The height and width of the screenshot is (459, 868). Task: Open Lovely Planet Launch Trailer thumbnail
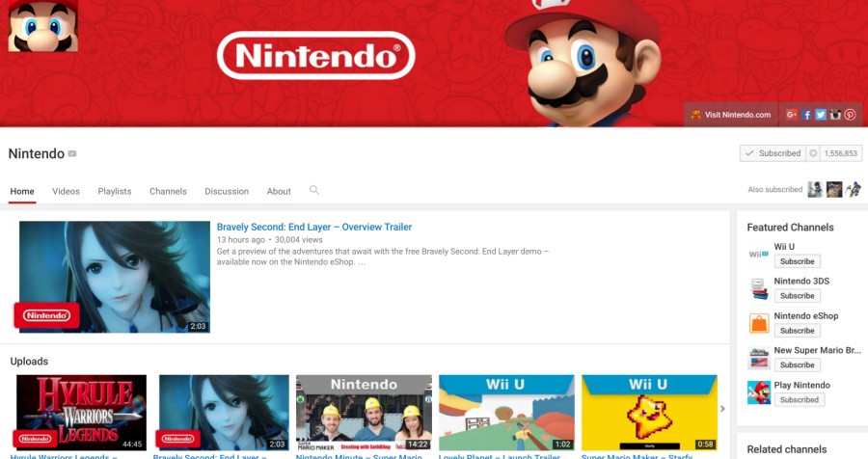(506, 413)
